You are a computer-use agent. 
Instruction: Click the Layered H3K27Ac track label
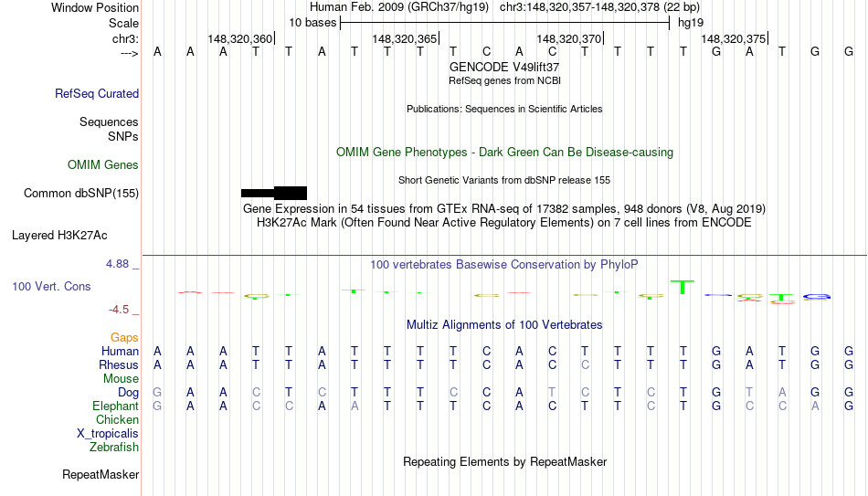click(59, 236)
